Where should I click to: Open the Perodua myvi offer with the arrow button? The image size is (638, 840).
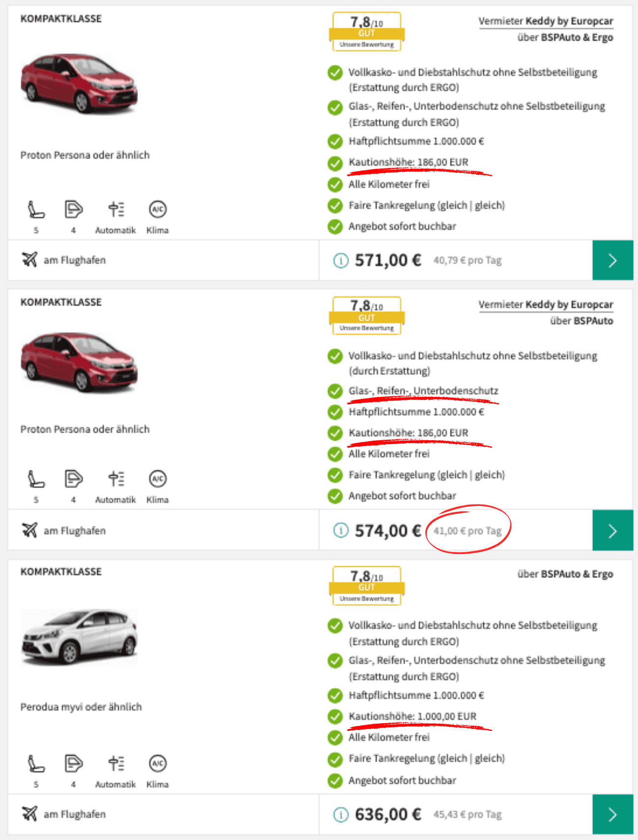click(612, 814)
